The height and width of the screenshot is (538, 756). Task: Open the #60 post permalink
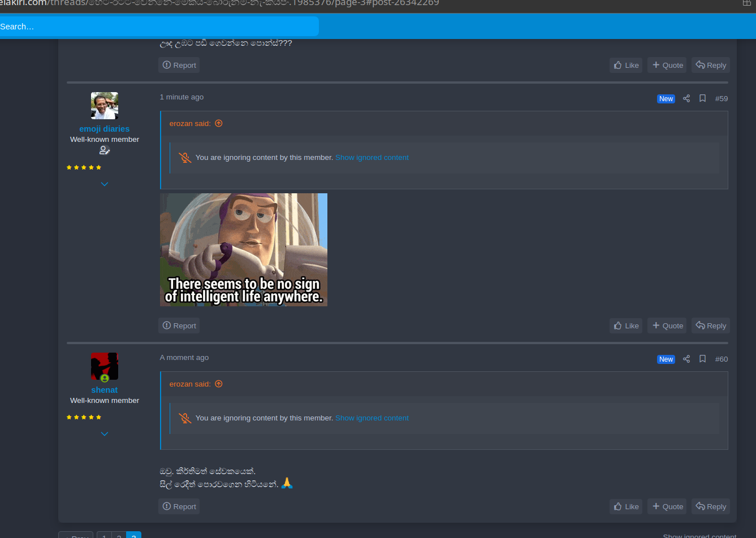tap(722, 359)
